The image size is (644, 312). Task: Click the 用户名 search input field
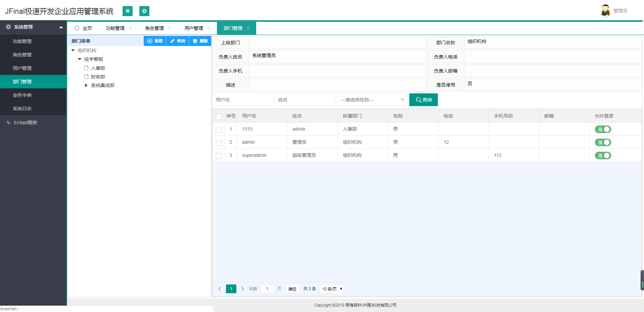coord(242,100)
